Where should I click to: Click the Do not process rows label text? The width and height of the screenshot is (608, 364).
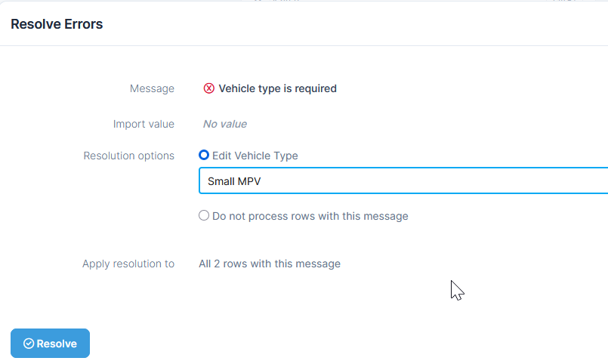click(x=310, y=216)
